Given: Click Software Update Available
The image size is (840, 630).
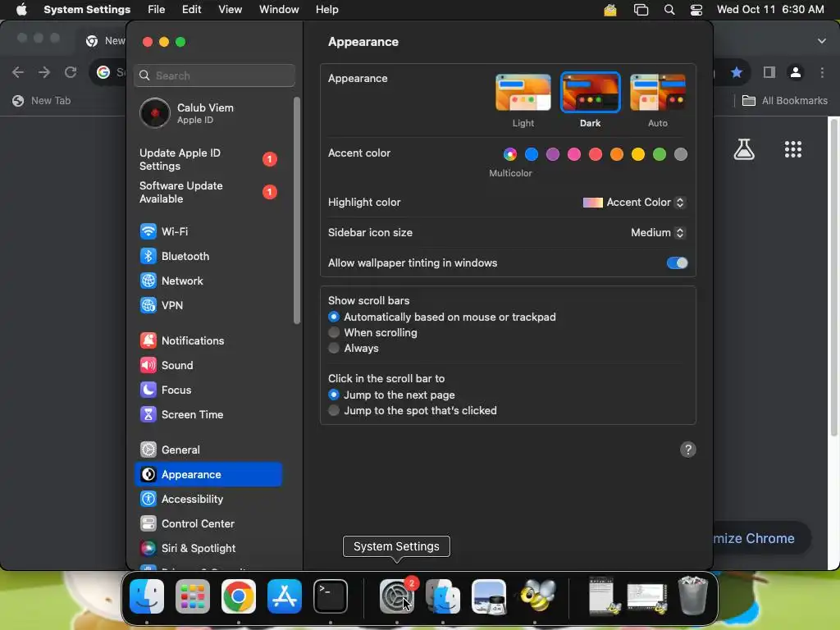Looking at the screenshot, I should tap(208, 192).
